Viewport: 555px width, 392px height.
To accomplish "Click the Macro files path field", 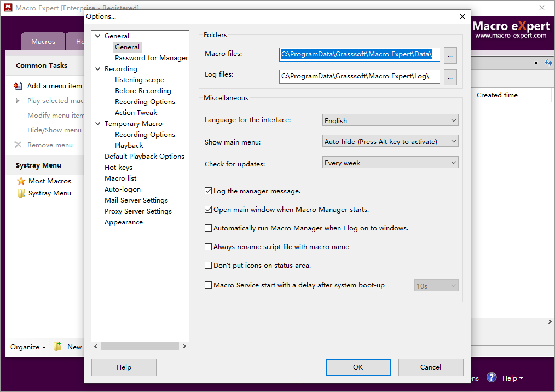I will (x=359, y=55).
